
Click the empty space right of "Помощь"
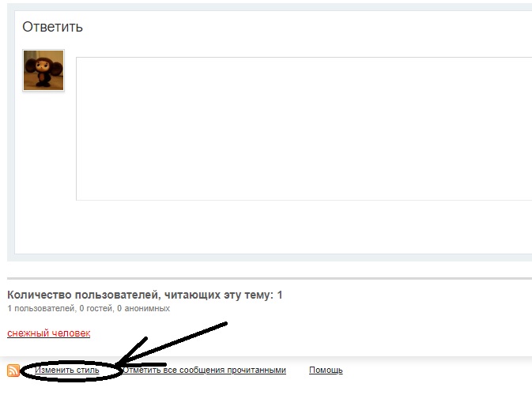[x=435, y=370]
